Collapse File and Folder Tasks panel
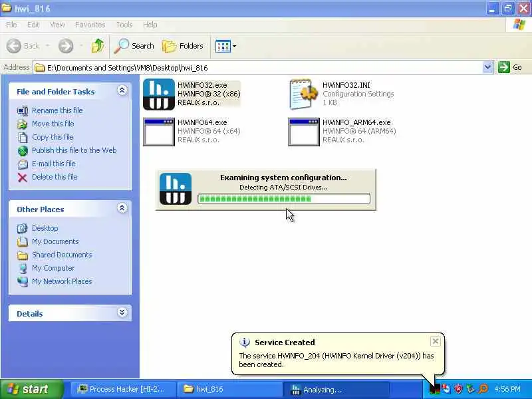This screenshot has width=532, height=399. [x=122, y=90]
